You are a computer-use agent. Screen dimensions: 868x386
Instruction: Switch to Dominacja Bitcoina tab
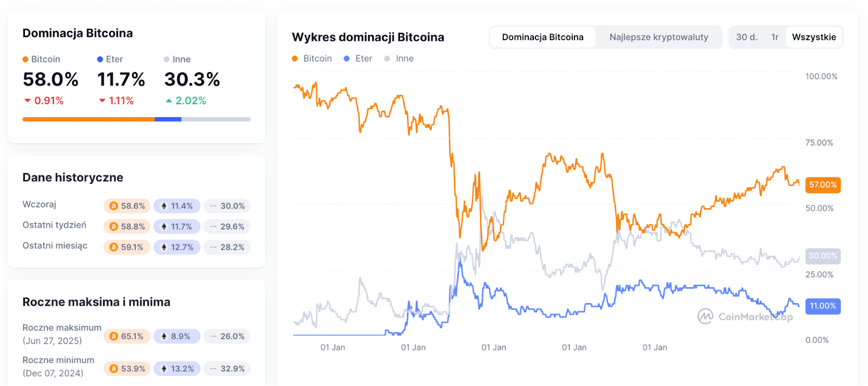click(542, 37)
